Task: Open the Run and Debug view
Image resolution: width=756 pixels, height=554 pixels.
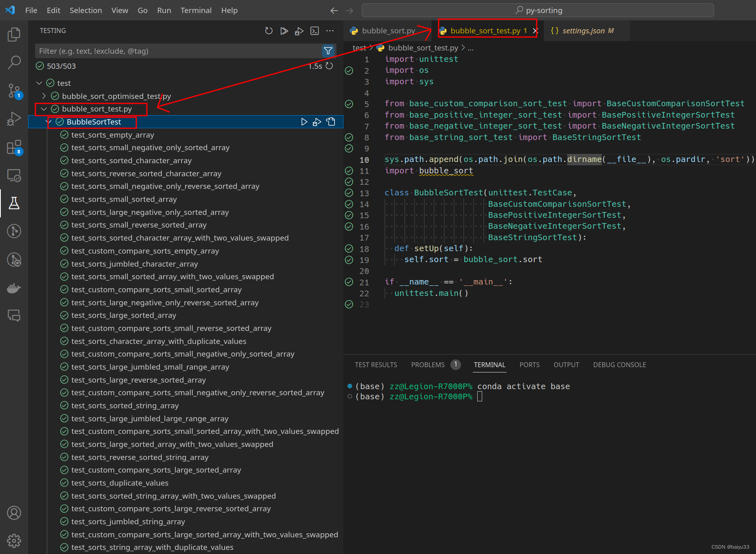Action: 14,119
